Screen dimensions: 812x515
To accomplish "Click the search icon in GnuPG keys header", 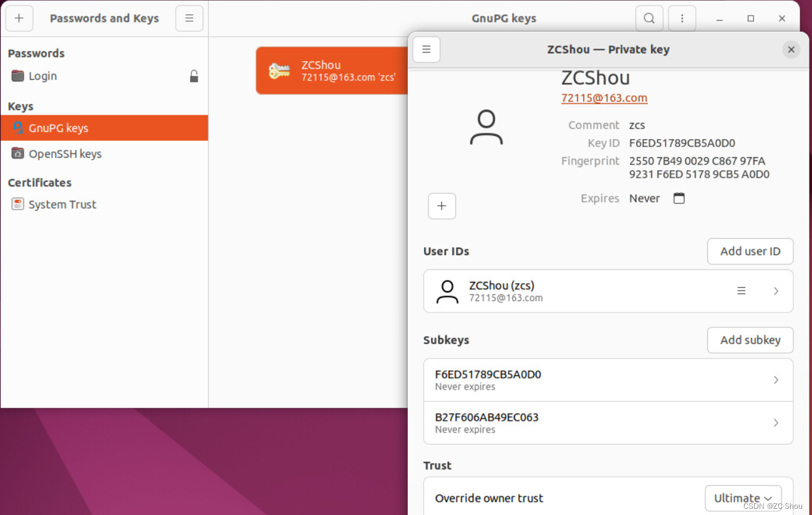I will click(x=649, y=18).
